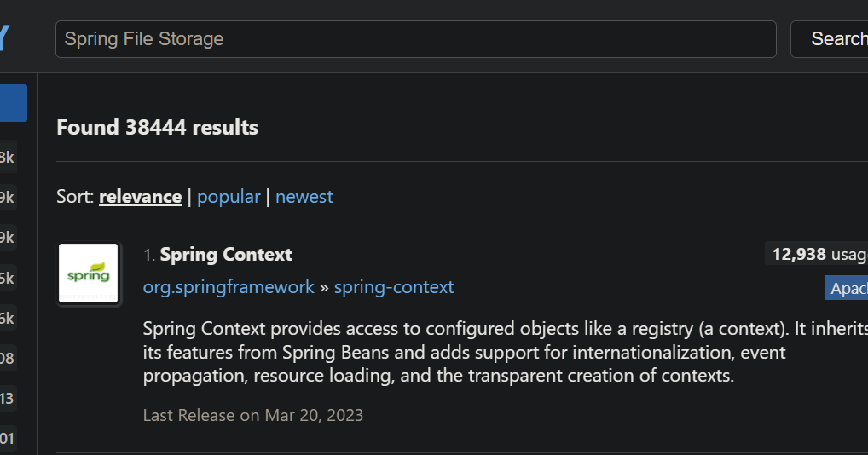Click the Apache license tag
This screenshot has height=455, width=868.
point(847,288)
